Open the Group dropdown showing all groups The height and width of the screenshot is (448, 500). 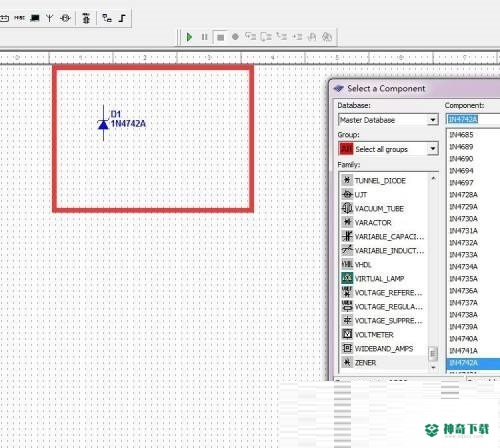[x=433, y=149]
